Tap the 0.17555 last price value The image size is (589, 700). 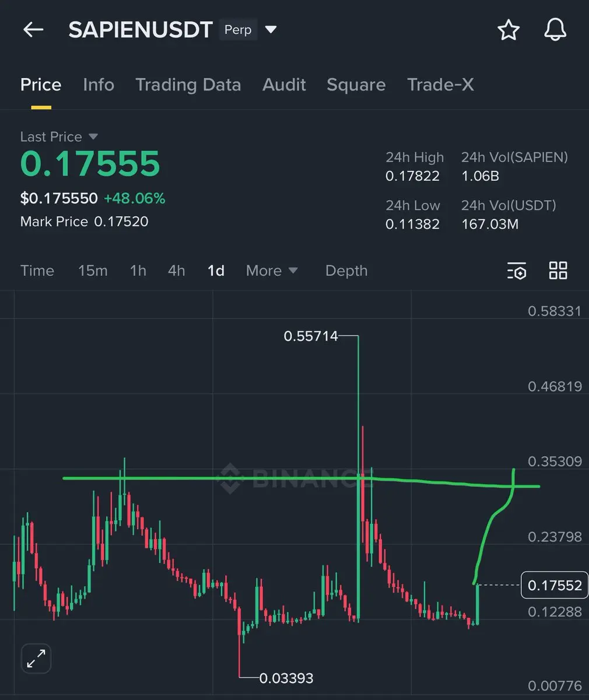coord(90,164)
